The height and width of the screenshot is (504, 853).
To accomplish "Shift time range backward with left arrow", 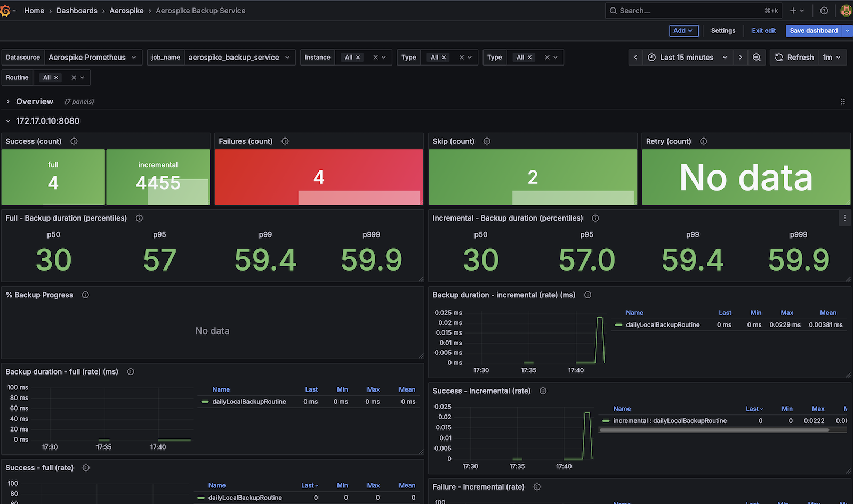I will click(x=635, y=58).
